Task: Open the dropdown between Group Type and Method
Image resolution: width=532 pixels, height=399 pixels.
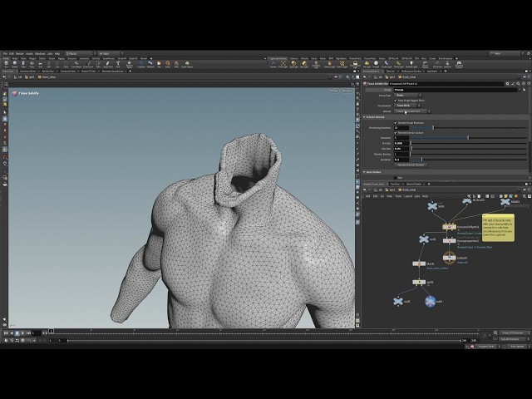Action: pos(407,106)
